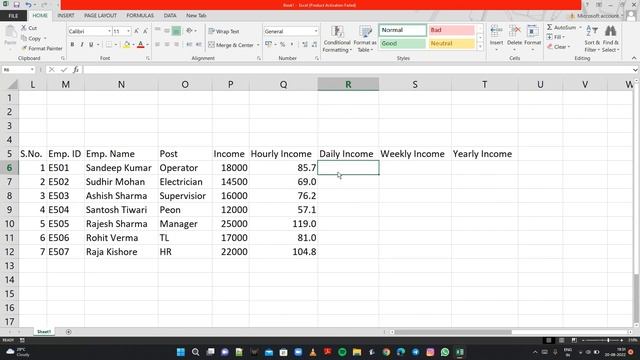
Task: Apply Bold formatting
Action: (x=72, y=44)
